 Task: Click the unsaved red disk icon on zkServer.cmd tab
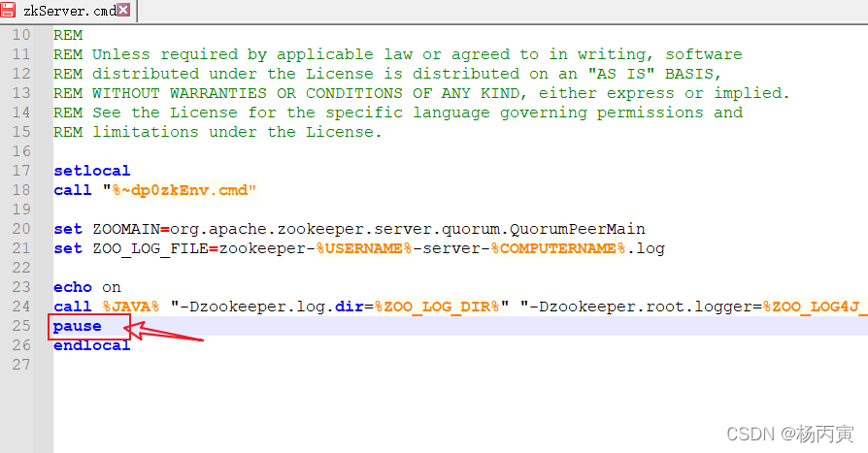9,10
